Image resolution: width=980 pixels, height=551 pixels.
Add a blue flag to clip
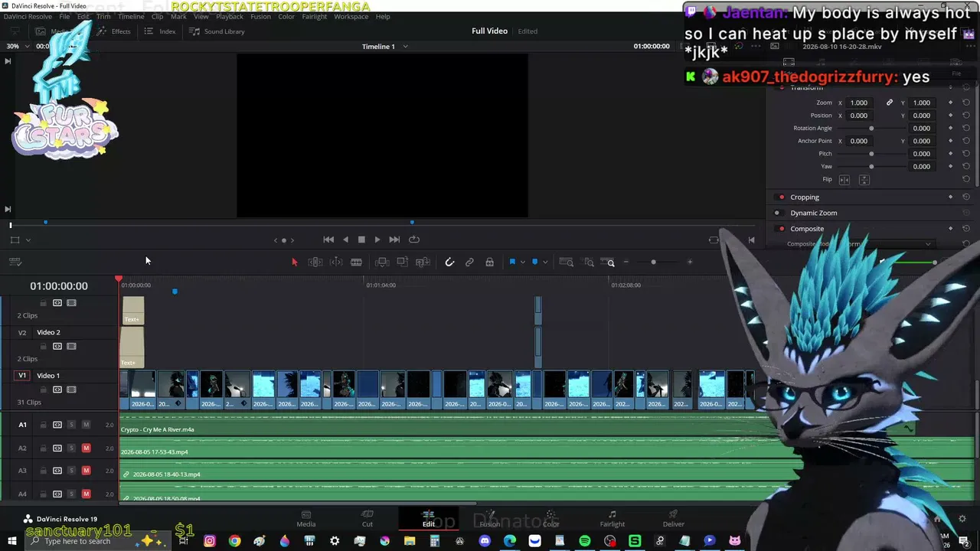[512, 262]
